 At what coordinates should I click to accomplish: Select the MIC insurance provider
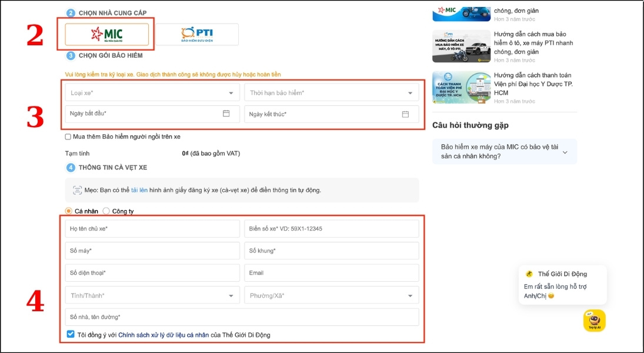pos(107,34)
